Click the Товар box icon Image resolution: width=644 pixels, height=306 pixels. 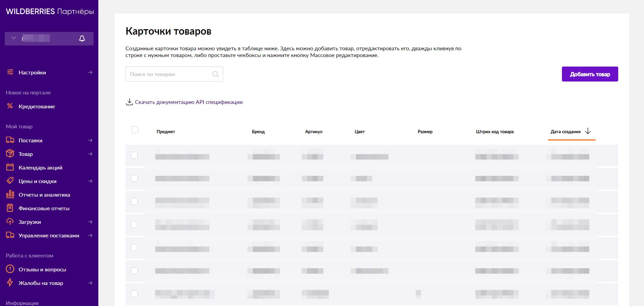(10, 154)
